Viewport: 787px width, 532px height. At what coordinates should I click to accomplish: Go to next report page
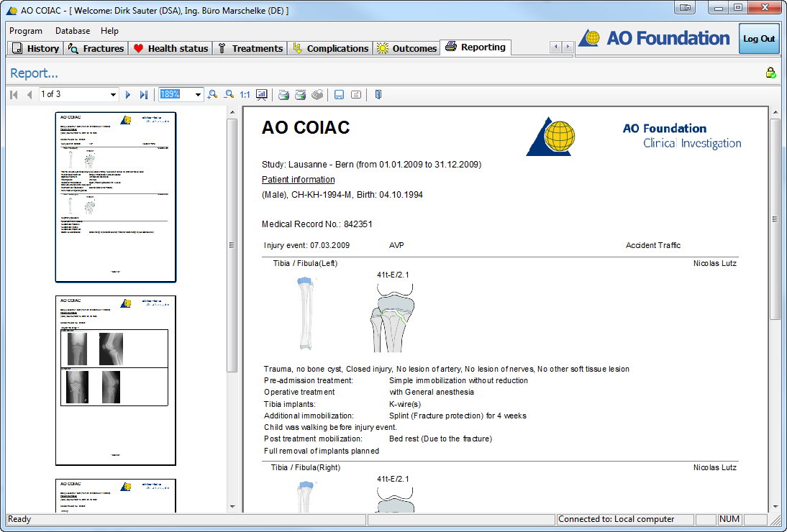coord(128,94)
